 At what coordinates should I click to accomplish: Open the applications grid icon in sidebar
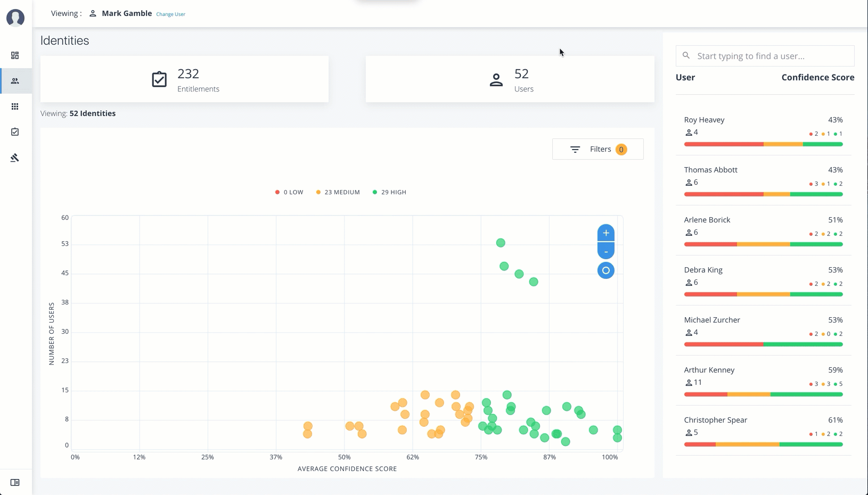click(15, 106)
